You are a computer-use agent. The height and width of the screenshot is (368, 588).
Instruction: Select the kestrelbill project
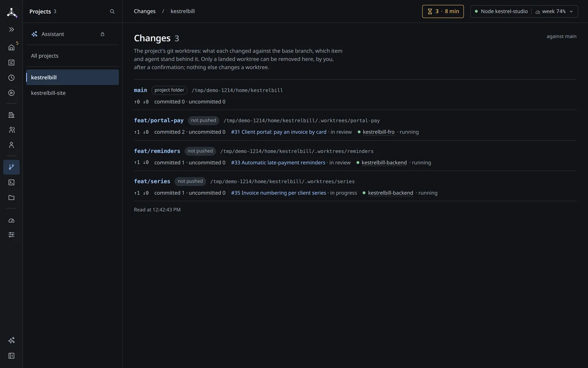[72, 77]
